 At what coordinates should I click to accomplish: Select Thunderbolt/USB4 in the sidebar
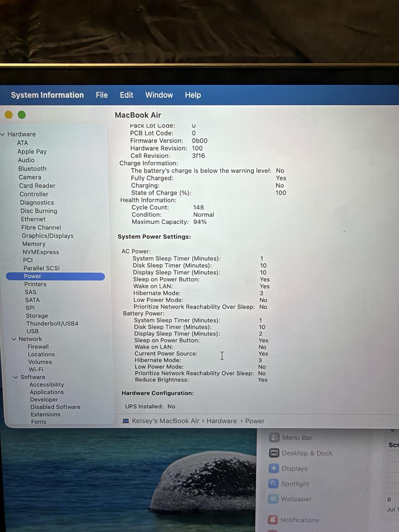pyautogui.click(x=52, y=323)
